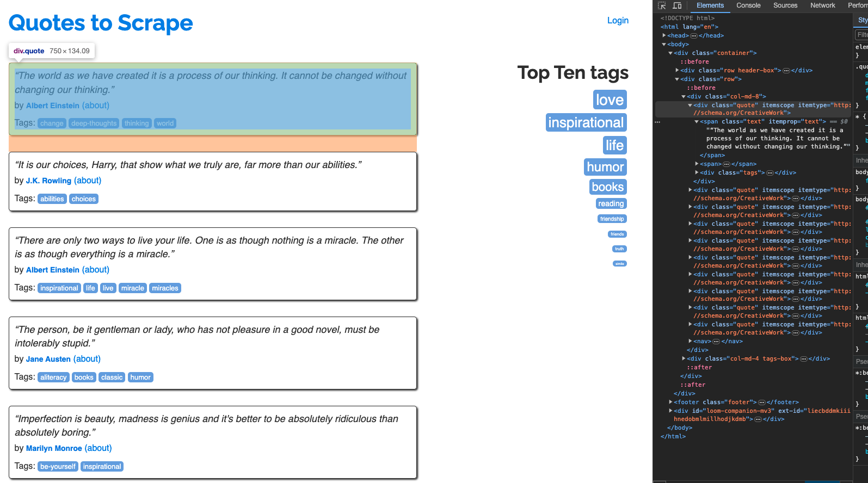
Task: Collapse the div class container node
Action: click(x=671, y=53)
